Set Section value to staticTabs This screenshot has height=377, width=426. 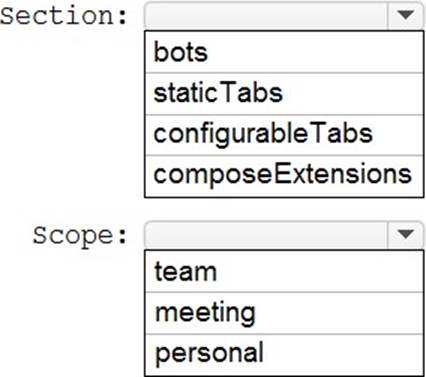pyautogui.click(x=284, y=94)
